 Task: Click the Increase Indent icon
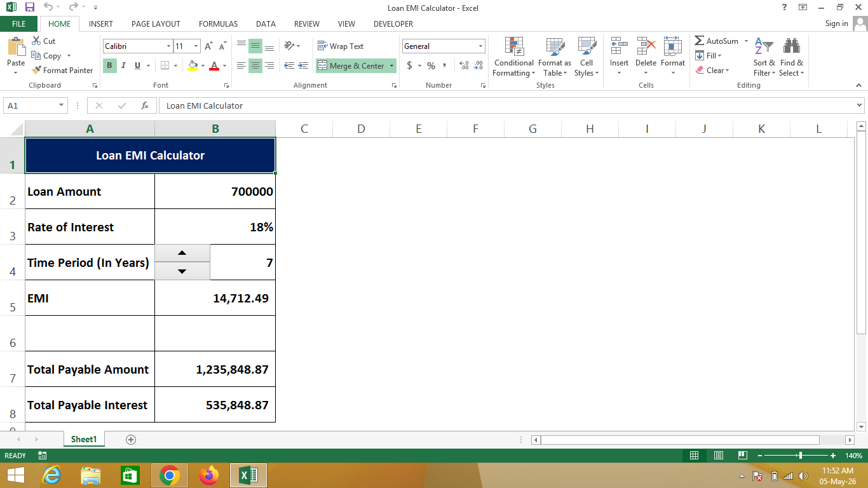click(304, 65)
